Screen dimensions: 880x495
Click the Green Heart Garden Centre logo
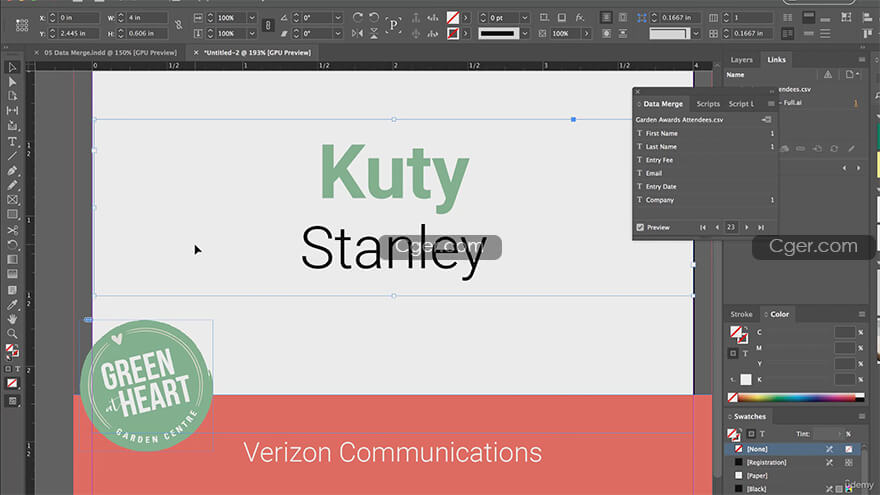(146, 385)
